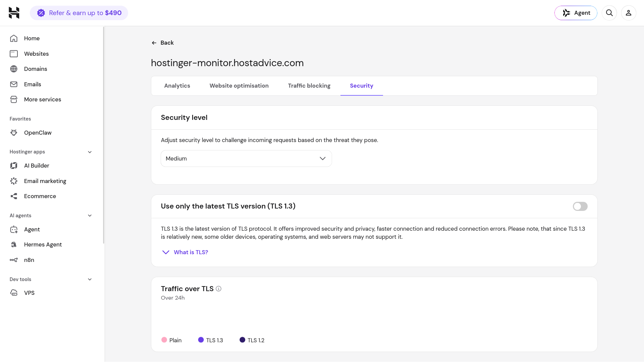Image resolution: width=644 pixels, height=362 pixels.
Task: Collapse the Dev tools section
Action: pyautogui.click(x=90, y=279)
